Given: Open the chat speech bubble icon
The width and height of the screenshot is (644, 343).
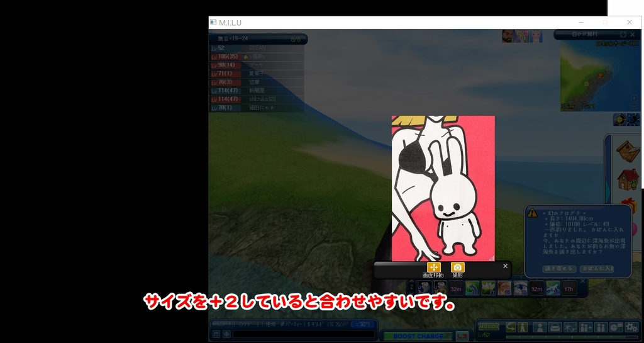Looking at the screenshot, I should (616, 327).
